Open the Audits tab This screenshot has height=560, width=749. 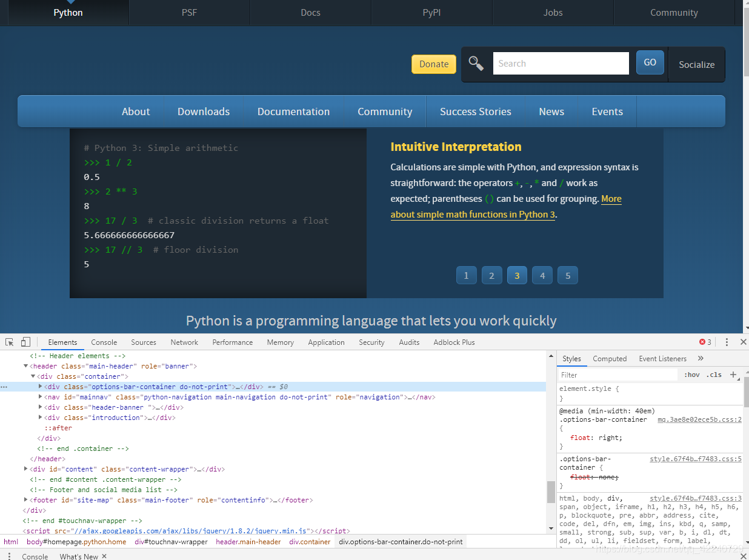point(409,342)
